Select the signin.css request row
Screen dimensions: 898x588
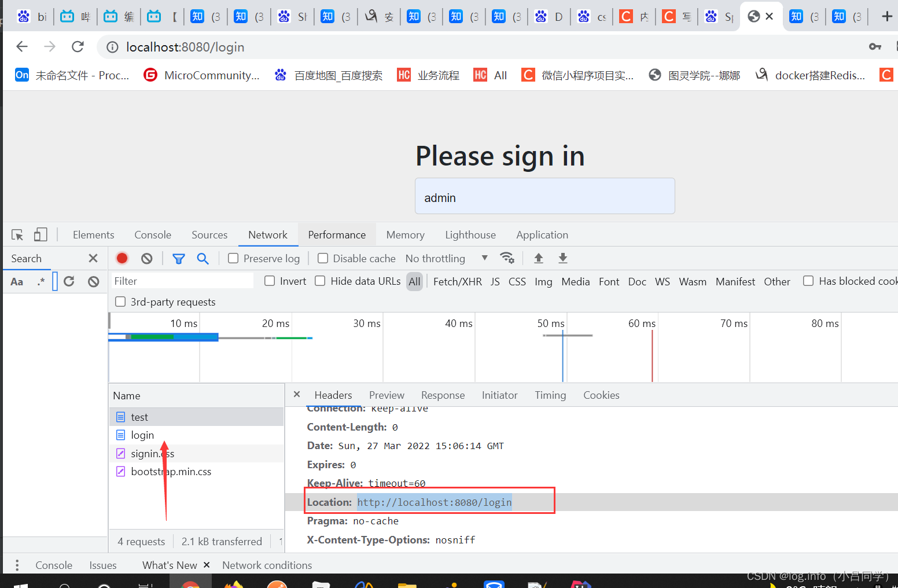pos(197,453)
